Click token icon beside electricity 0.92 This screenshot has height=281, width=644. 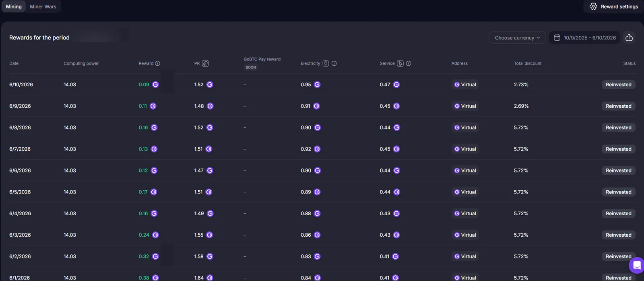click(317, 149)
